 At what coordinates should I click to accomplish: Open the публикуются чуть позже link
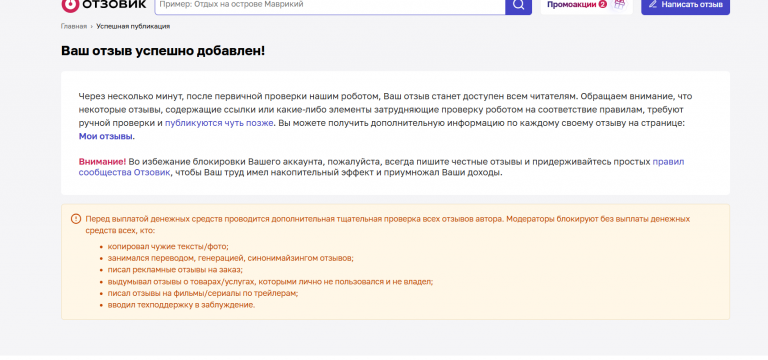(219, 123)
